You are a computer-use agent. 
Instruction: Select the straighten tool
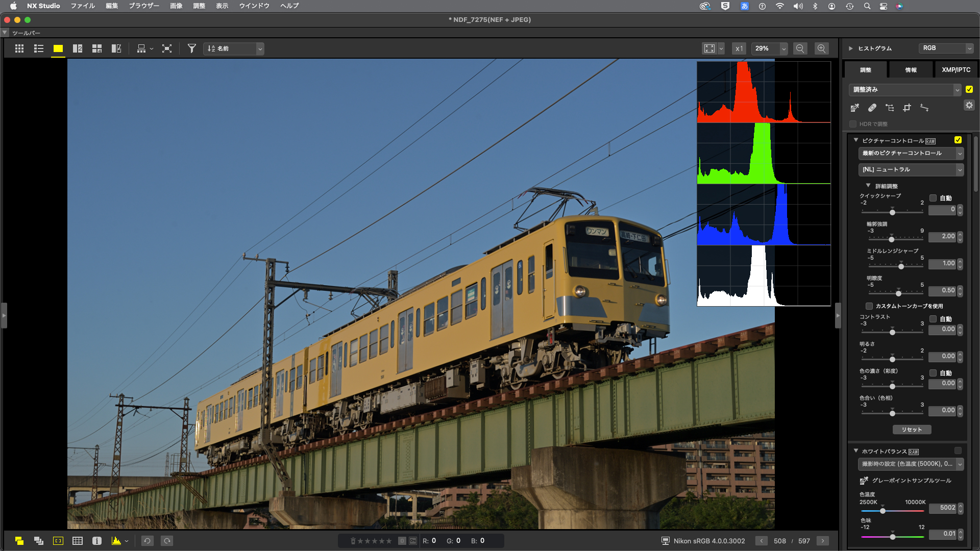pyautogui.click(x=924, y=108)
